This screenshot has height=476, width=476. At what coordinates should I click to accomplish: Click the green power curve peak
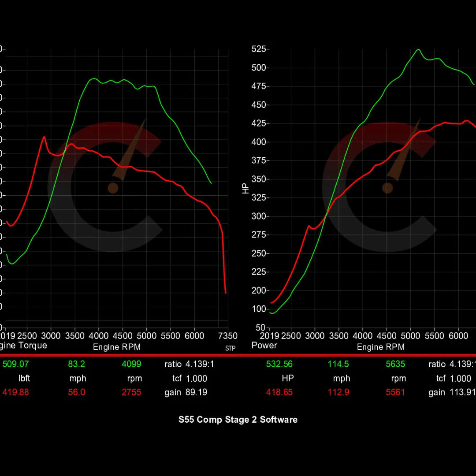(x=418, y=49)
